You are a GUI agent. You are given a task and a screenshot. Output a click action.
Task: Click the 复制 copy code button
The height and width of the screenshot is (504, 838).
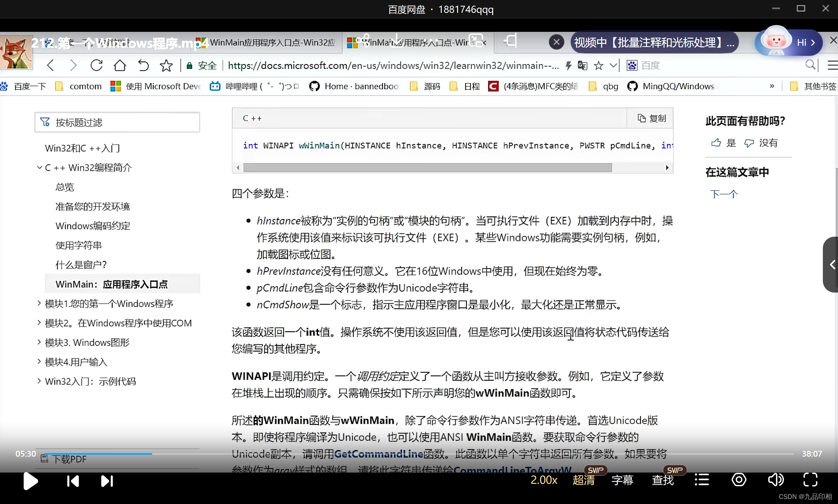tap(651, 118)
